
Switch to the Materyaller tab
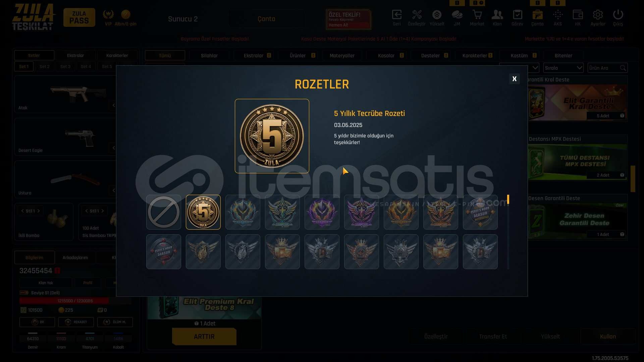click(x=342, y=55)
